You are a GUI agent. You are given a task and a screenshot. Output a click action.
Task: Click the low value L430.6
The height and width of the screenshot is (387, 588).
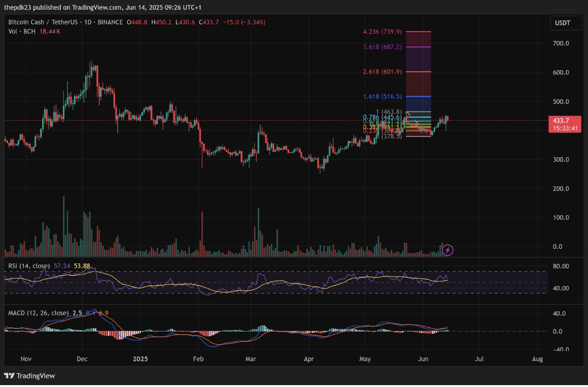(186, 22)
